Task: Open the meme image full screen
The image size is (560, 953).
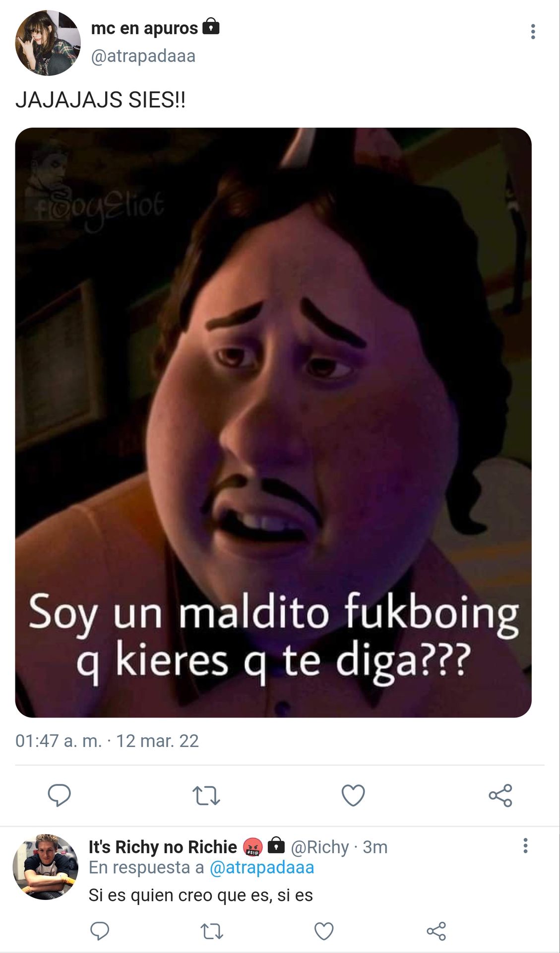Action: click(273, 422)
